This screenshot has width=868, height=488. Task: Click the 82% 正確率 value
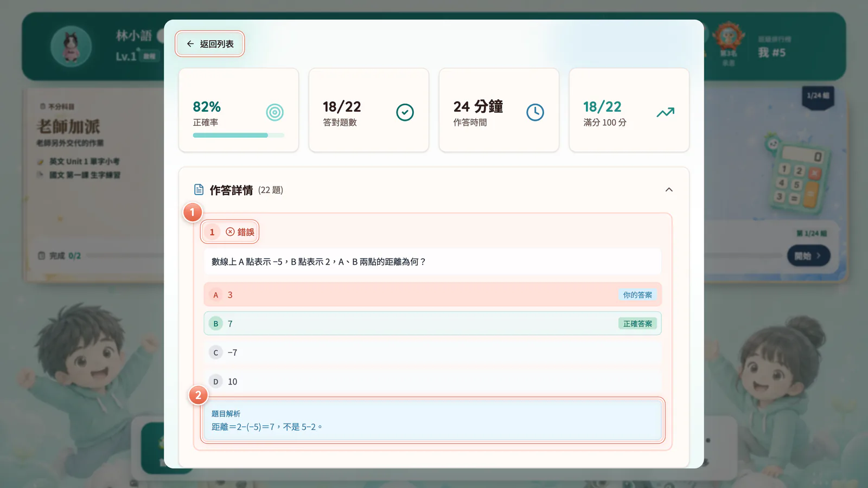pyautogui.click(x=207, y=107)
